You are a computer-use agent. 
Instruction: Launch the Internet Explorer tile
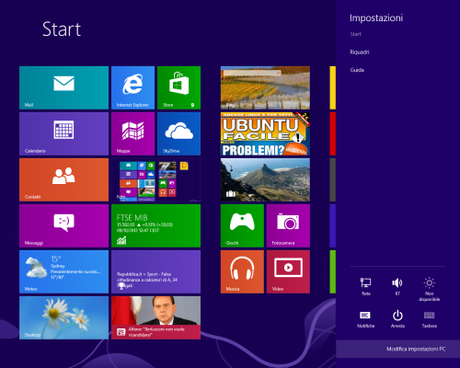point(133,88)
